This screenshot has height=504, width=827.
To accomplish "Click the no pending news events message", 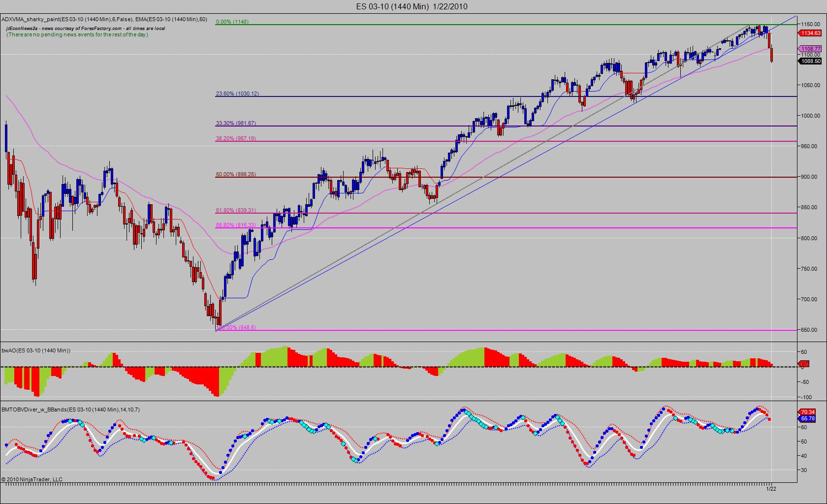I will 77,35.
